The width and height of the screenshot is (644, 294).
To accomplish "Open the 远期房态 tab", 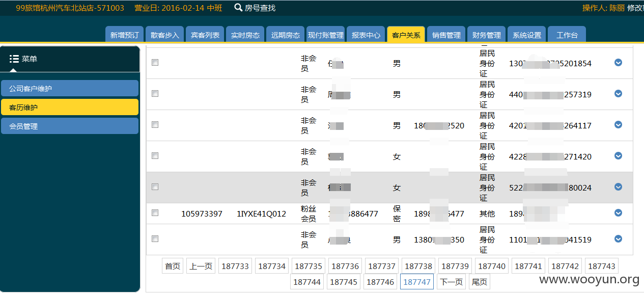I will (x=285, y=35).
